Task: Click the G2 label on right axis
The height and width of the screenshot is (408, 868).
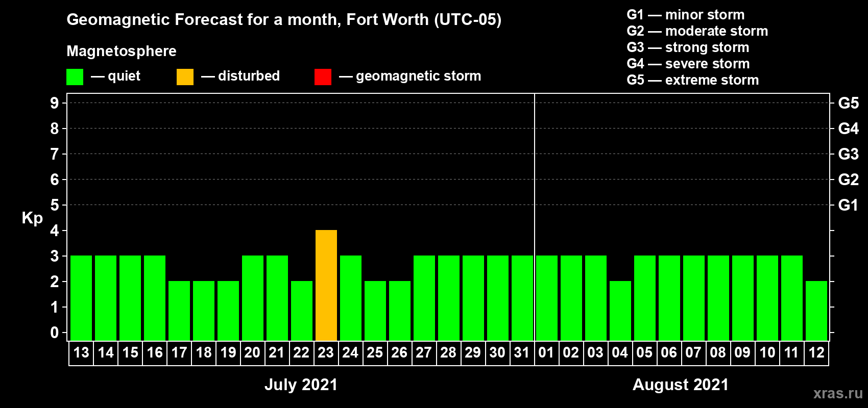Action: (849, 180)
